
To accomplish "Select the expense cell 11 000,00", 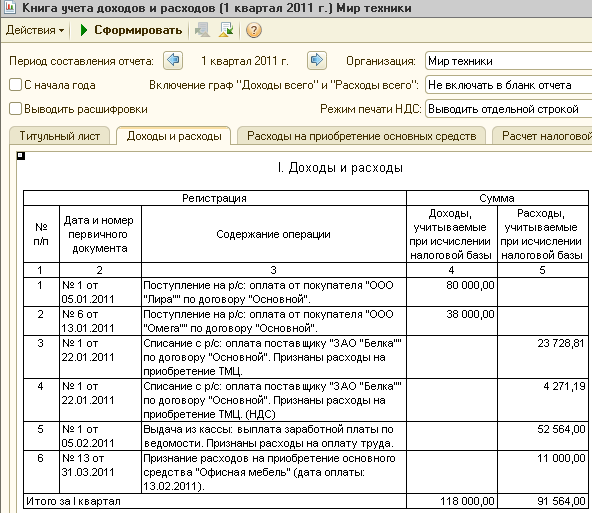I will pyautogui.click(x=543, y=472).
